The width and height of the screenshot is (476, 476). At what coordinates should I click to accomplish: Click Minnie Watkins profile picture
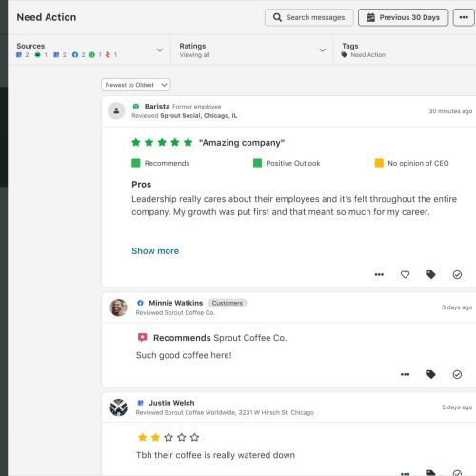tap(118, 307)
